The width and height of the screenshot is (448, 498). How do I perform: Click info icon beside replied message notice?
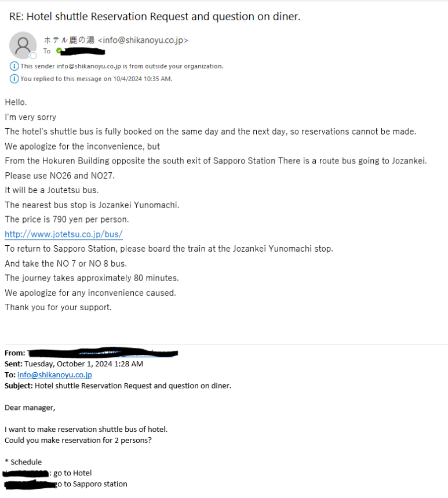14,78
